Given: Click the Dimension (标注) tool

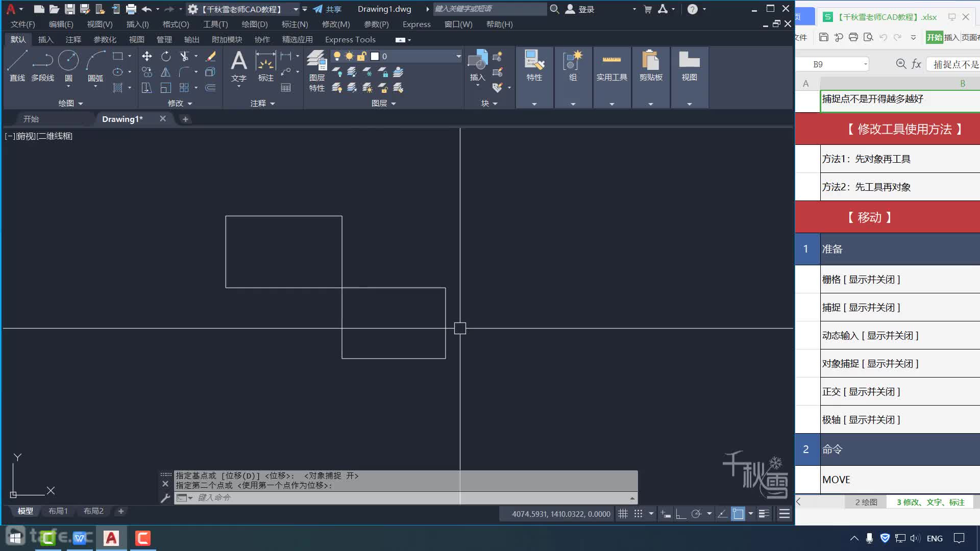Looking at the screenshot, I should pyautogui.click(x=266, y=65).
